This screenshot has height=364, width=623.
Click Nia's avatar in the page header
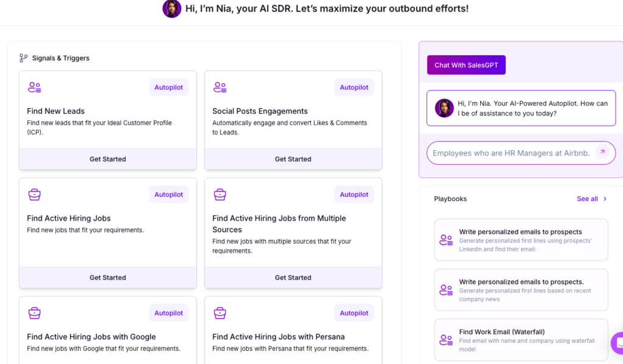tap(172, 9)
